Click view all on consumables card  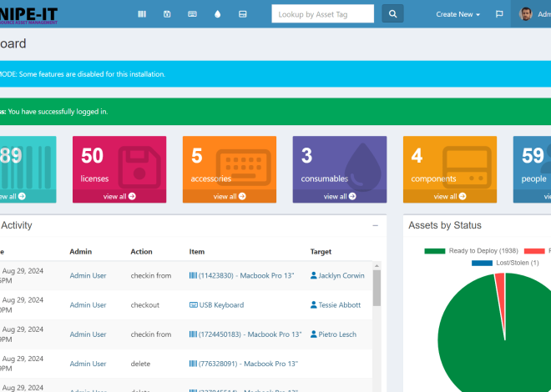[340, 197]
